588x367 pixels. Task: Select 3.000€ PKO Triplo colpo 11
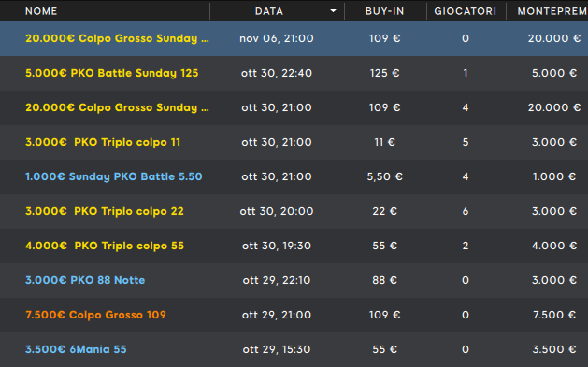click(294, 142)
